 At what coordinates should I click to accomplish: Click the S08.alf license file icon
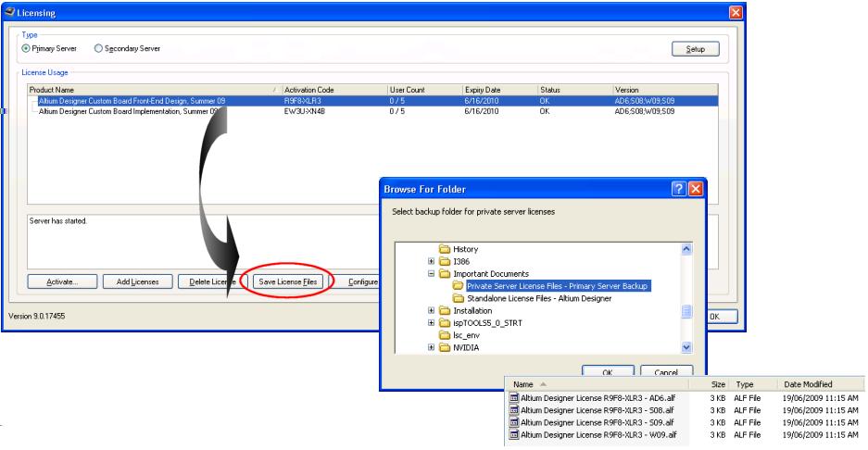point(514,410)
